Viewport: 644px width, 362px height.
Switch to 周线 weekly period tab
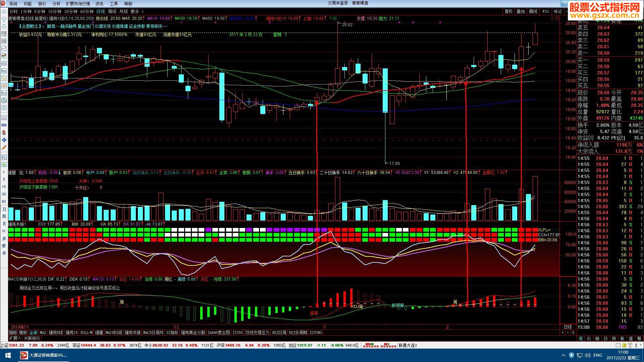(112, 11)
